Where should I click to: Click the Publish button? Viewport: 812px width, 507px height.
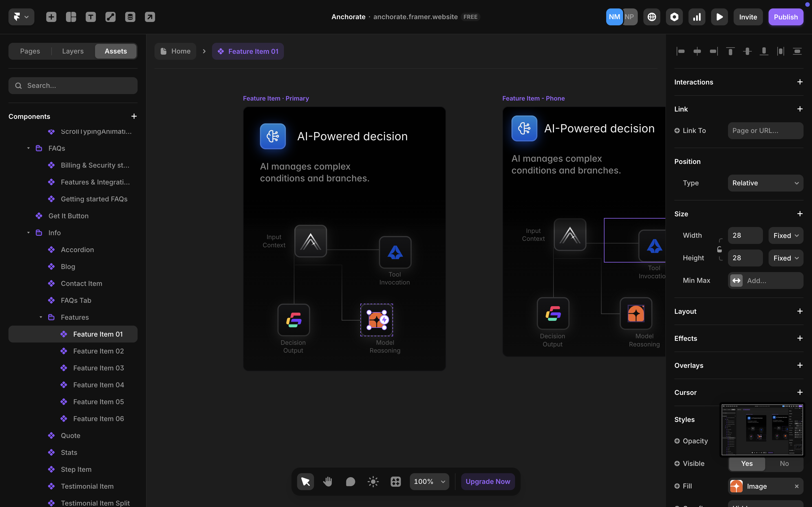pyautogui.click(x=785, y=17)
